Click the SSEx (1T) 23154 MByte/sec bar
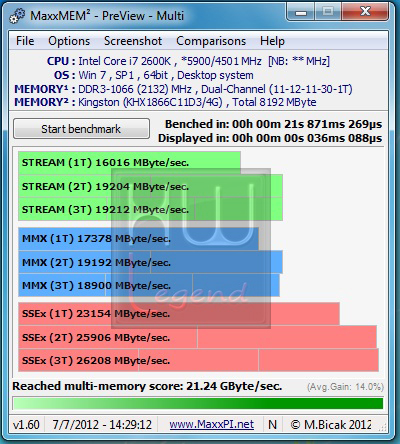Screen dimensions: 400x444 pos(179,314)
